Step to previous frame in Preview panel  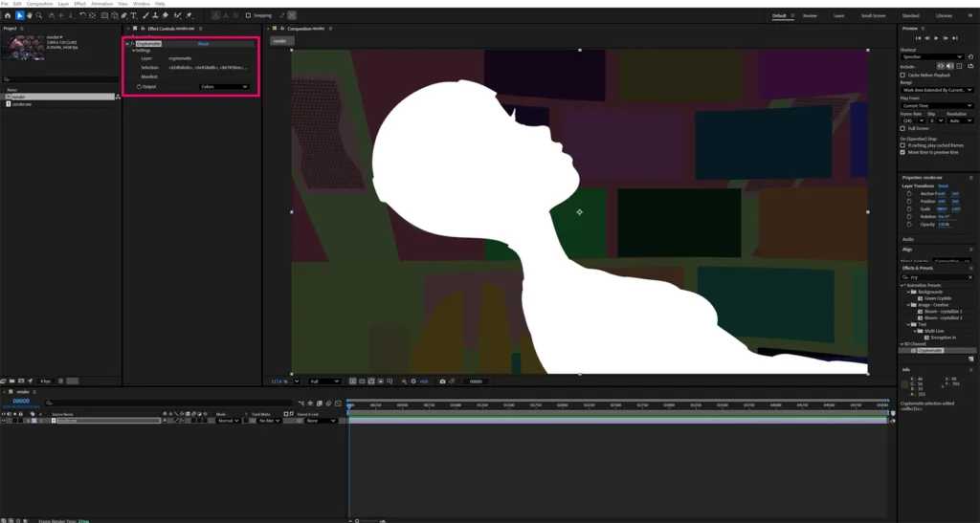(x=927, y=38)
